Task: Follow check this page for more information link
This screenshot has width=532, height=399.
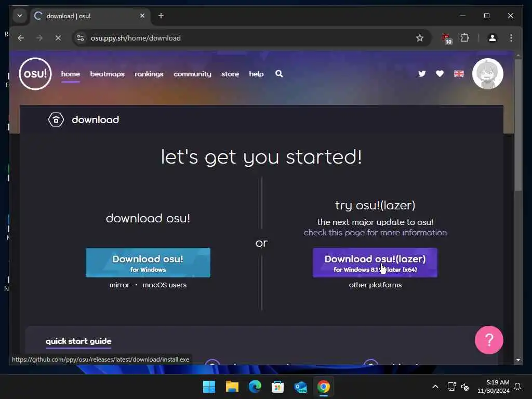Action: click(x=375, y=233)
